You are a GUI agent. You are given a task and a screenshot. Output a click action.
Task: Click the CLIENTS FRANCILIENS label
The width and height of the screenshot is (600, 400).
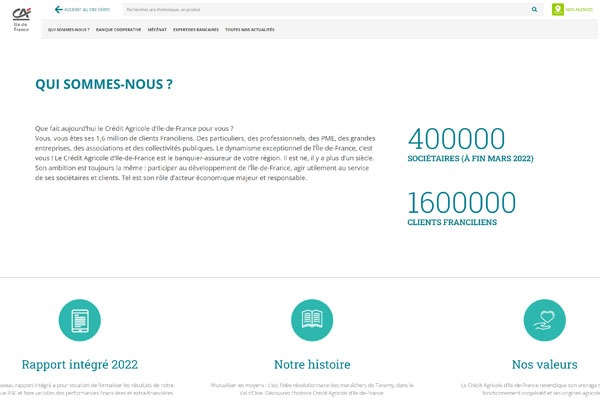pyautogui.click(x=452, y=222)
